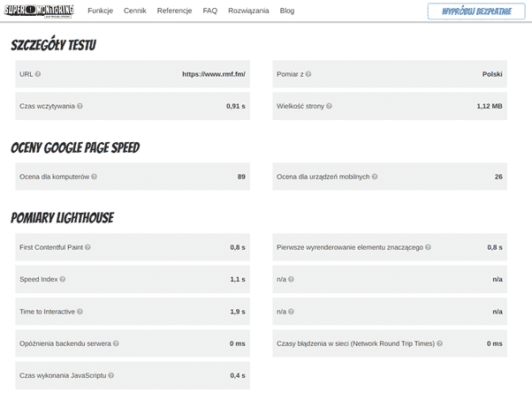This screenshot has width=532, height=407.
Task: Navigate to the FAQ page
Action: point(210,11)
